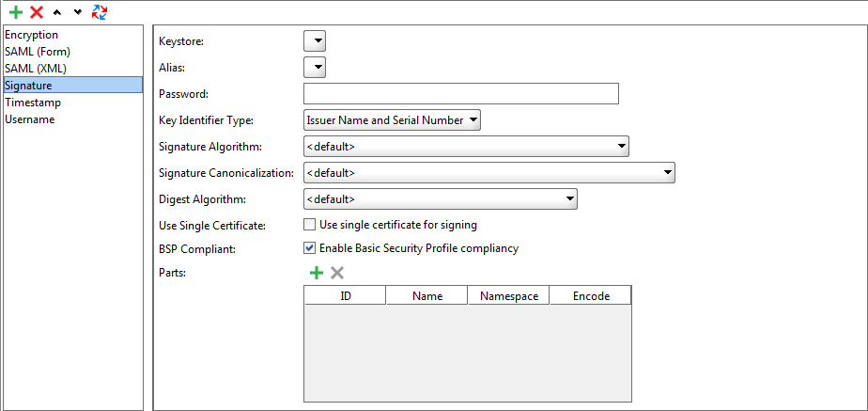The image size is (868, 411).
Task: Choose the Timestamp entry in the list
Action: [x=32, y=103]
